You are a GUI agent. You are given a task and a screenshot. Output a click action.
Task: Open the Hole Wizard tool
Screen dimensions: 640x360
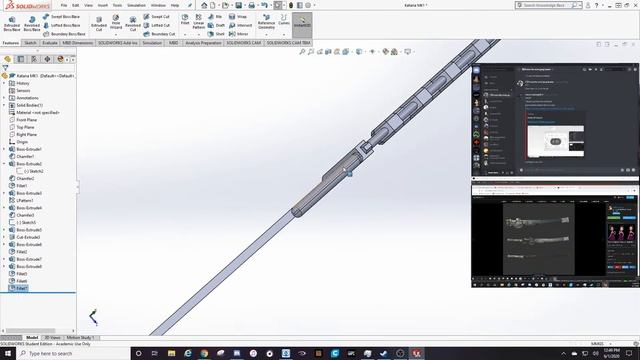[x=116, y=22]
